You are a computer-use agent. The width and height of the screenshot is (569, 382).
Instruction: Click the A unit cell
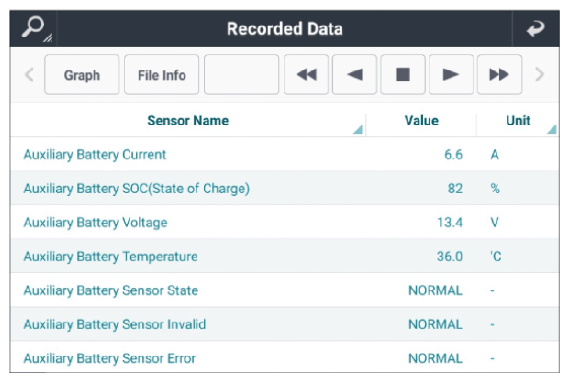tap(495, 155)
